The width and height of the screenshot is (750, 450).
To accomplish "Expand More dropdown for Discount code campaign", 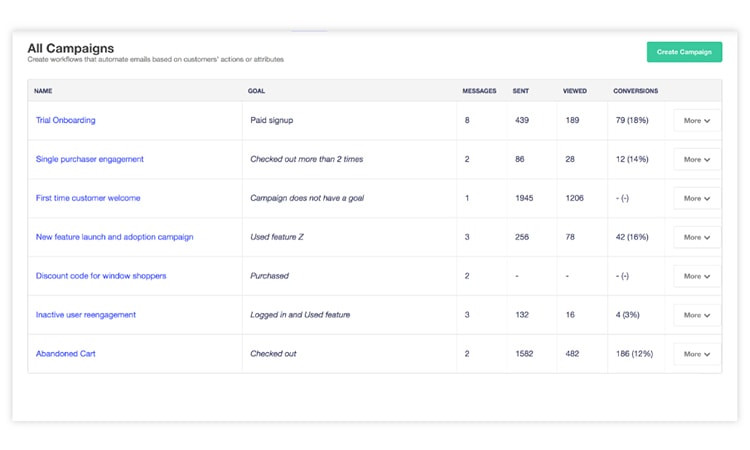I will point(697,276).
